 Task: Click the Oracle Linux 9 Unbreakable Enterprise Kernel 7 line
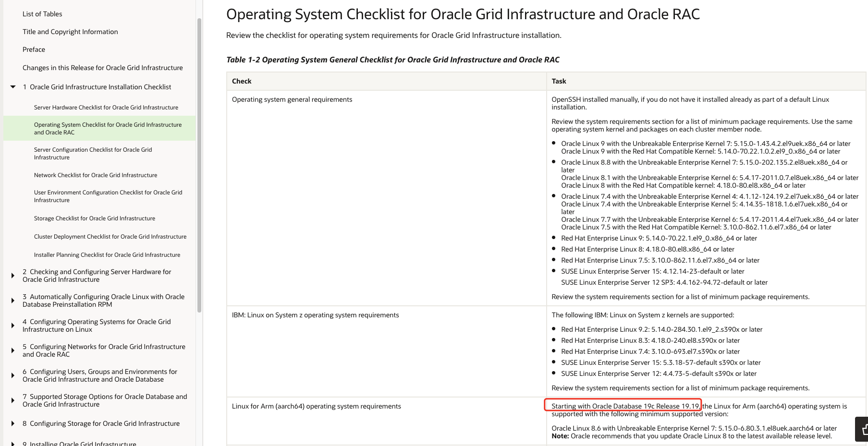click(x=706, y=144)
